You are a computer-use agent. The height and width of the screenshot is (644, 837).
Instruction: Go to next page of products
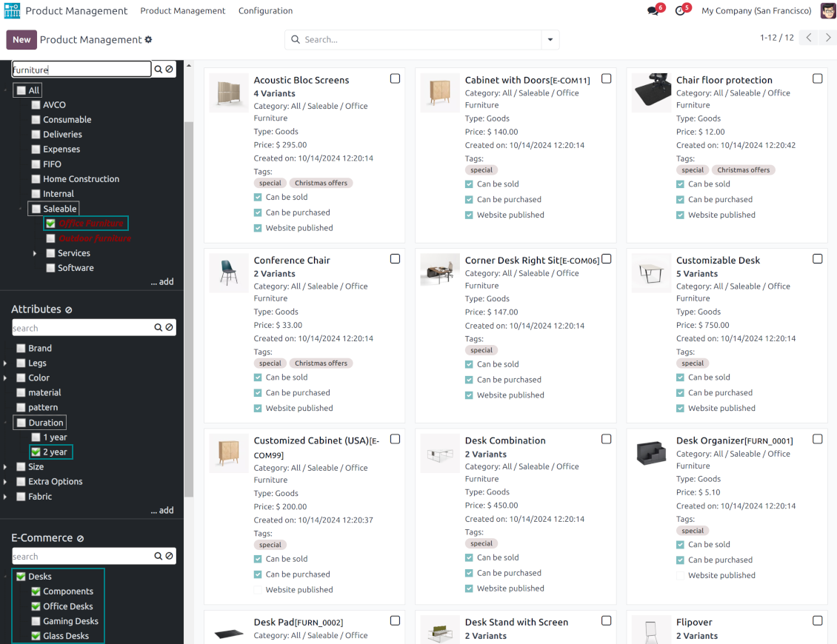coord(828,38)
